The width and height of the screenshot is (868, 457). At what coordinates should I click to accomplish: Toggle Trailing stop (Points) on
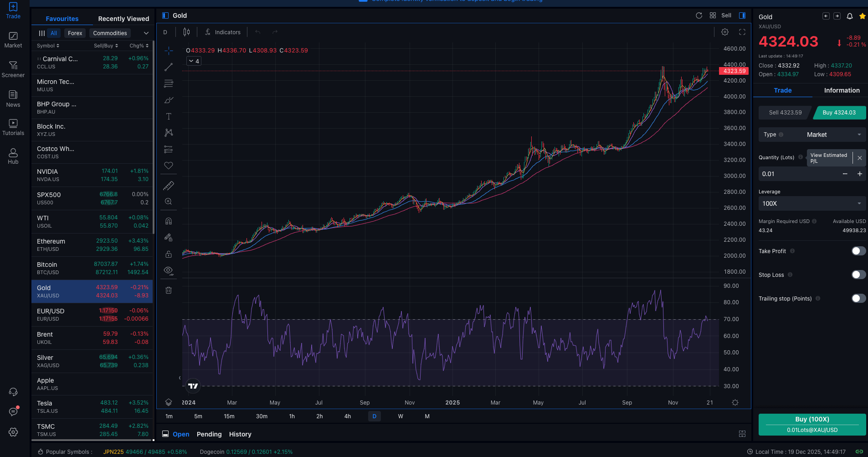(x=858, y=298)
